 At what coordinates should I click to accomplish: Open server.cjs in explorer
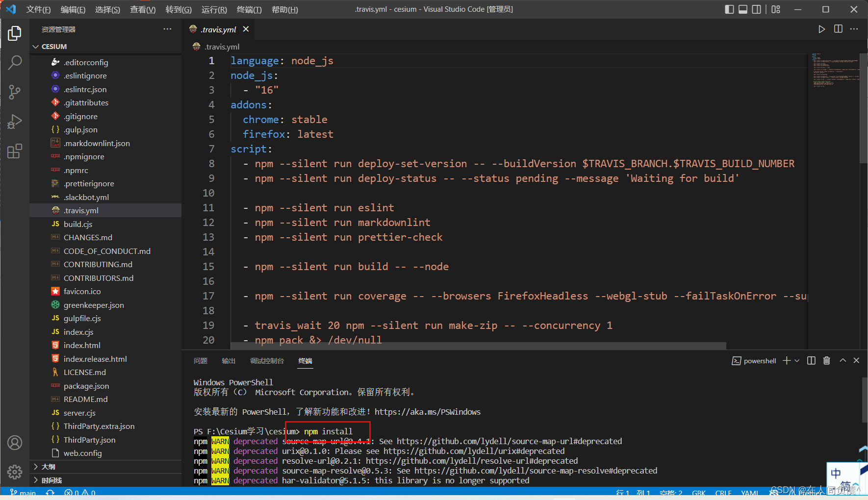click(105, 413)
